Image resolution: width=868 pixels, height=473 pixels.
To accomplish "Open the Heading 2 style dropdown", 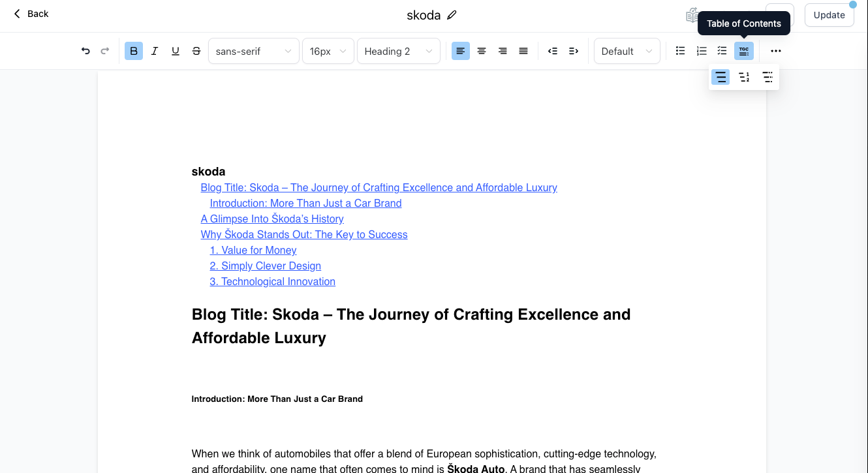I will [398, 50].
